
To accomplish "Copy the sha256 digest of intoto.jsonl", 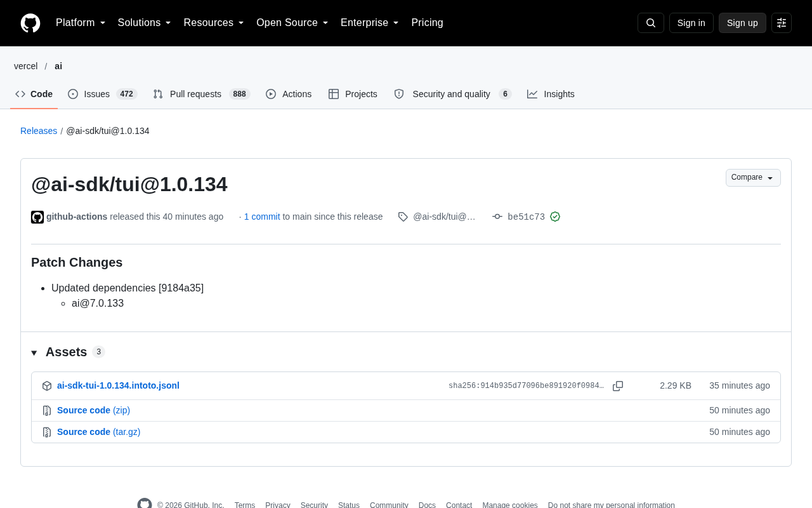I will (618, 386).
